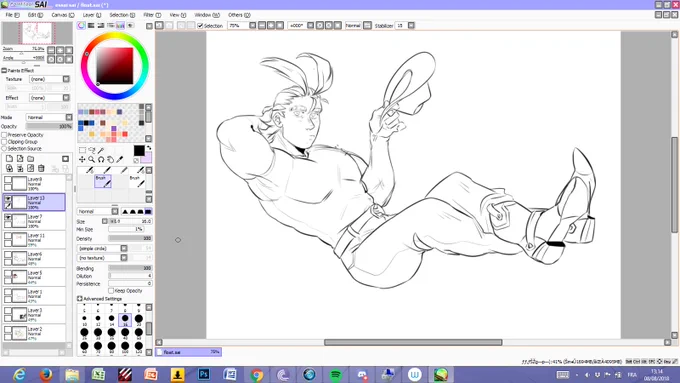Open the Edit menu
680x383 pixels.
coord(35,15)
